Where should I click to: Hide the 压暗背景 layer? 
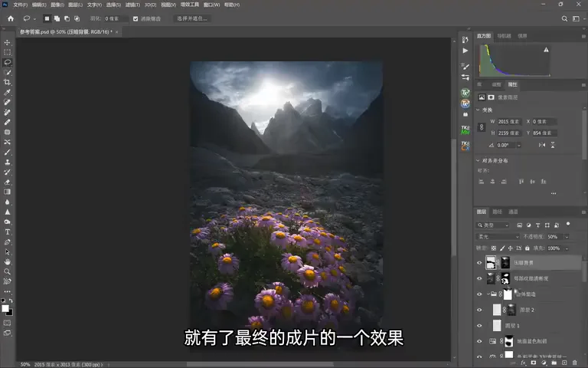point(479,263)
